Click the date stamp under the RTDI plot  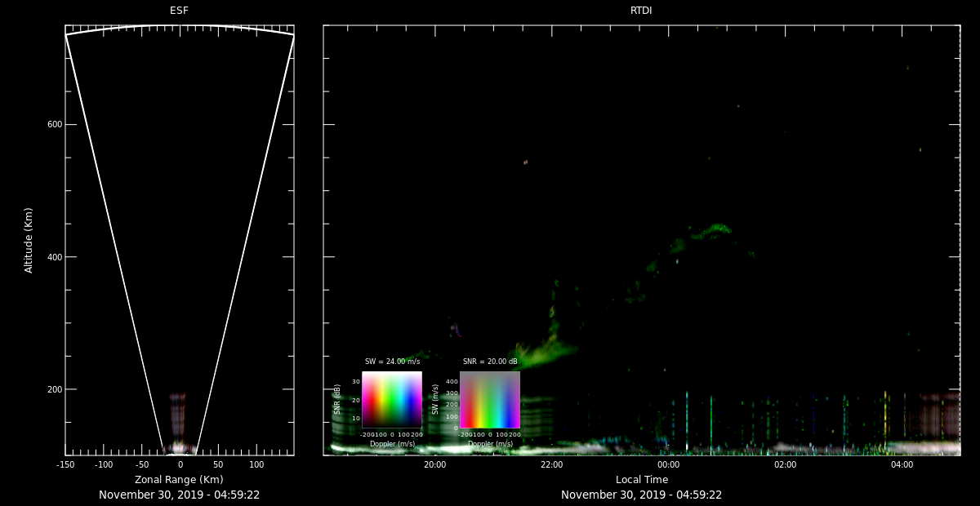[642, 495]
